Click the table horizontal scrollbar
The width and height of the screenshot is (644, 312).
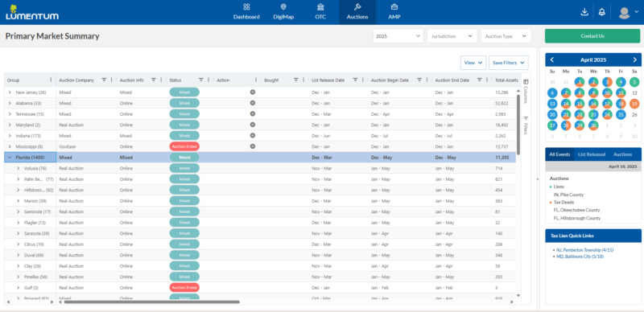152,302
